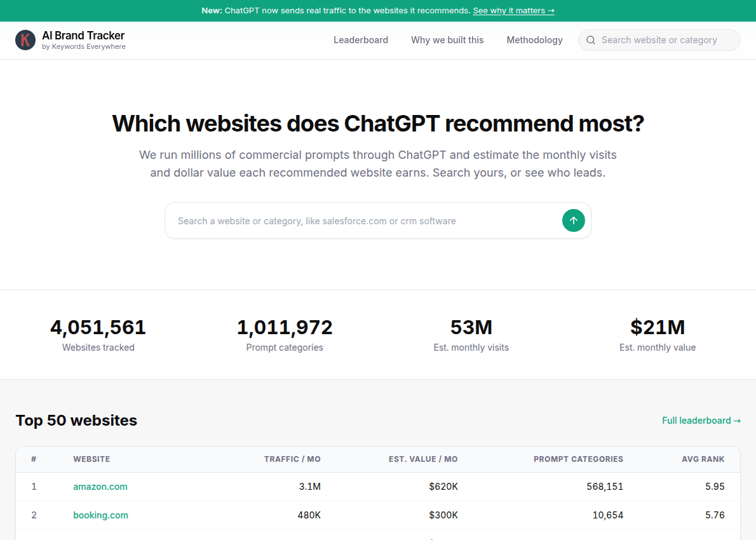Follow the See why it matters link
This screenshot has width=756, height=540.
(513, 11)
